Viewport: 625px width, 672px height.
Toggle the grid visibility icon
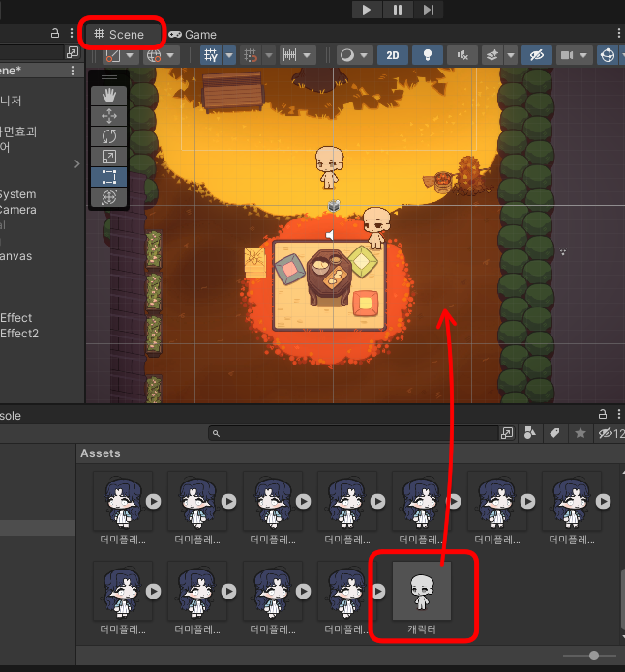[211, 55]
